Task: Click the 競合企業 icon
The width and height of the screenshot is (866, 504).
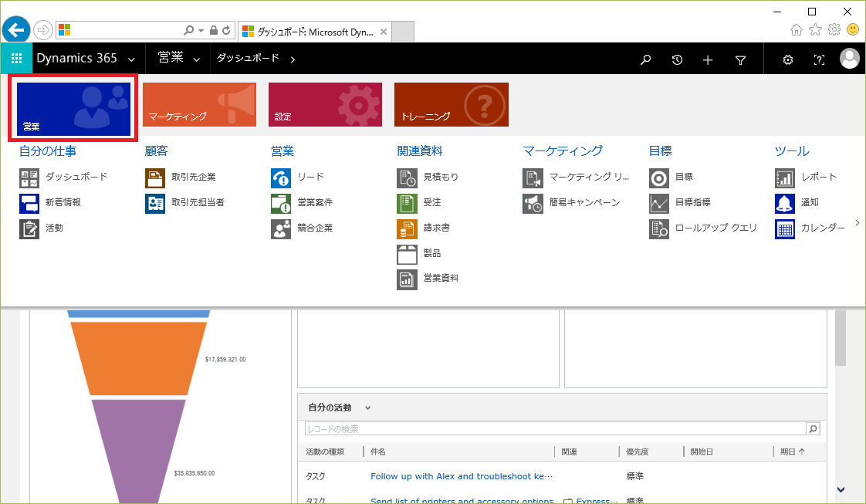Action: coord(281,229)
